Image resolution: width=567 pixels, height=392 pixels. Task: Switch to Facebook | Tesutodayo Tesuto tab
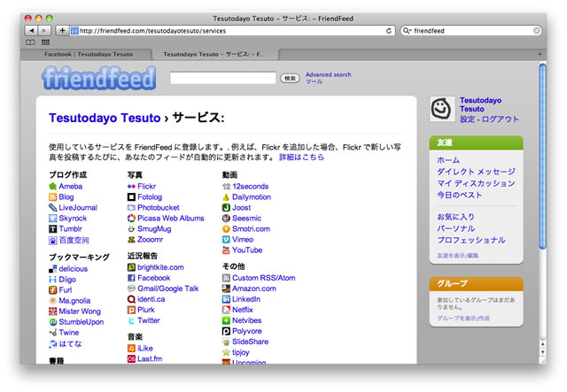(89, 54)
